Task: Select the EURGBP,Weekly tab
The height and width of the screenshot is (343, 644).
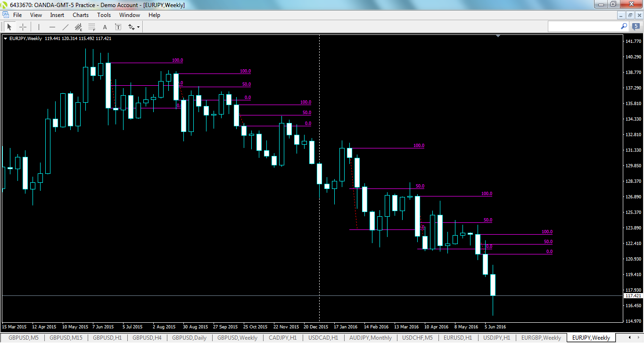Action: (541, 338)
